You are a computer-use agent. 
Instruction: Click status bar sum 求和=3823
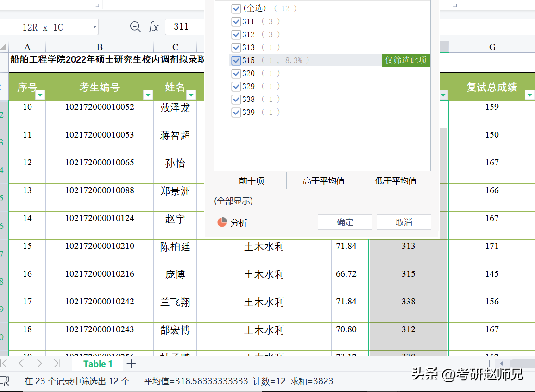pos(312,381)
